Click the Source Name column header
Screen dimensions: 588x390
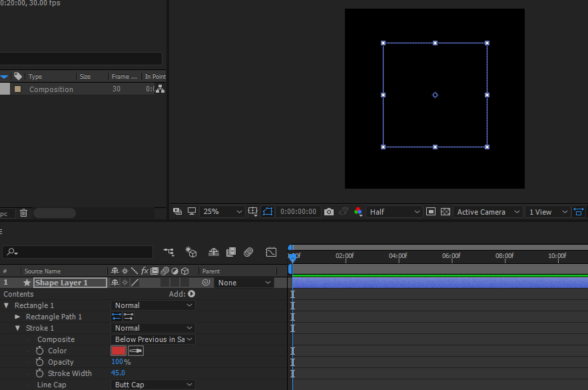point(43,271)
